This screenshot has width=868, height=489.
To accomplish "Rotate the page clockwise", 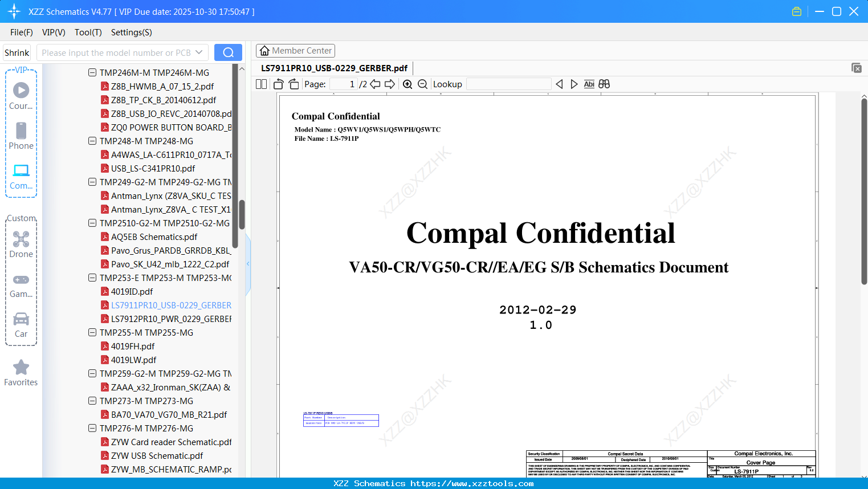I will [294, 84].
